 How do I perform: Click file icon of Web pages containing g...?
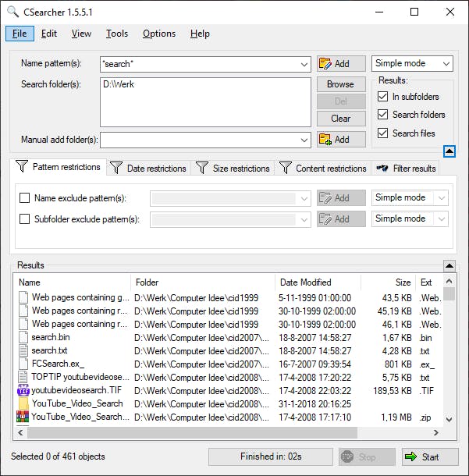[23, 297]
